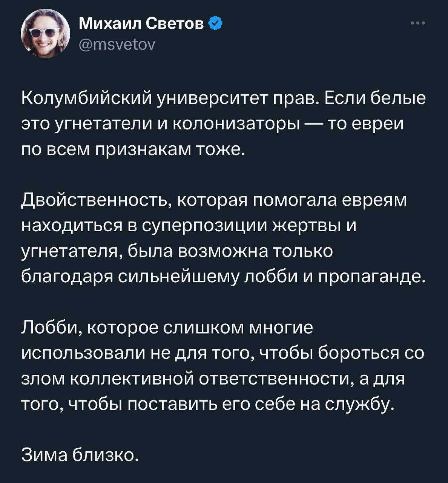Select the line starting with "Двойственность"
Viewport: 448px width, 483px height.
(x=214, y=200)
